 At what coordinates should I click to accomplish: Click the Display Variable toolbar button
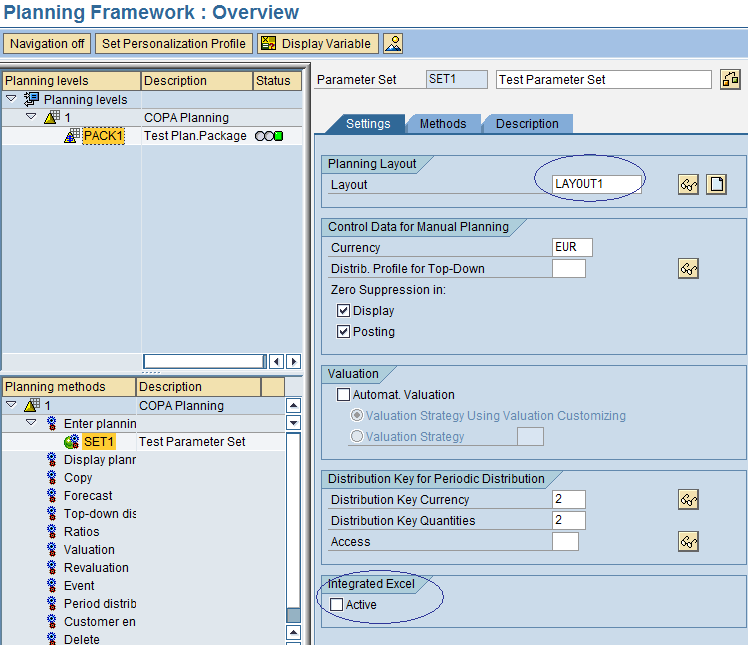coord(318,43)
